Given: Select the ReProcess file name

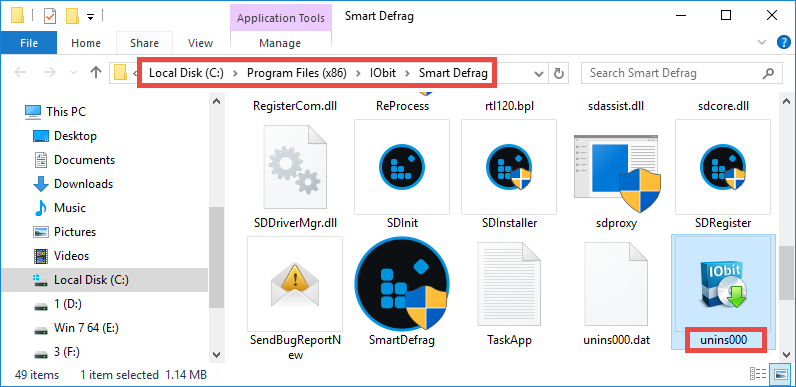Looking at the screenshot, I should coord(402,106).
